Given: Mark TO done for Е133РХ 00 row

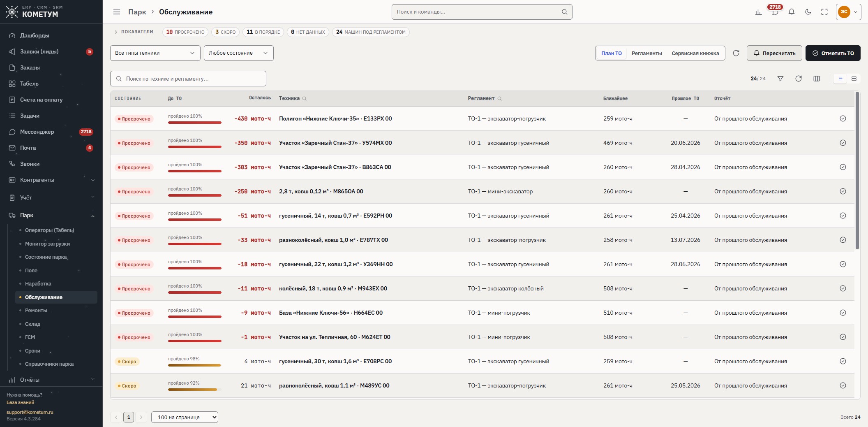Looking at the screenshot, I should pos(843,118).
